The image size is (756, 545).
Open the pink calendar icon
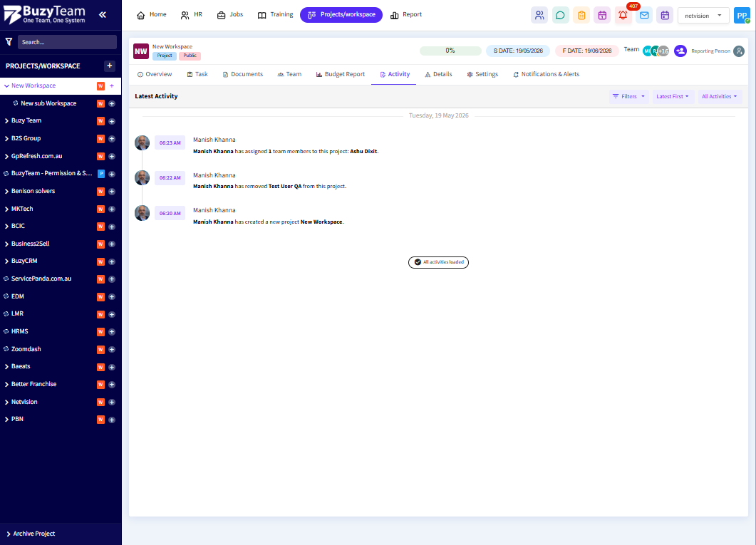(602, 16)
